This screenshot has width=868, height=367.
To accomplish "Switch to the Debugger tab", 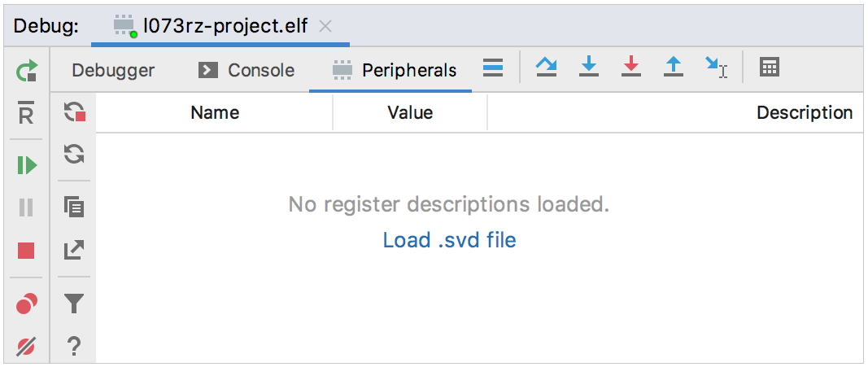I will click(x=113, y=71).
